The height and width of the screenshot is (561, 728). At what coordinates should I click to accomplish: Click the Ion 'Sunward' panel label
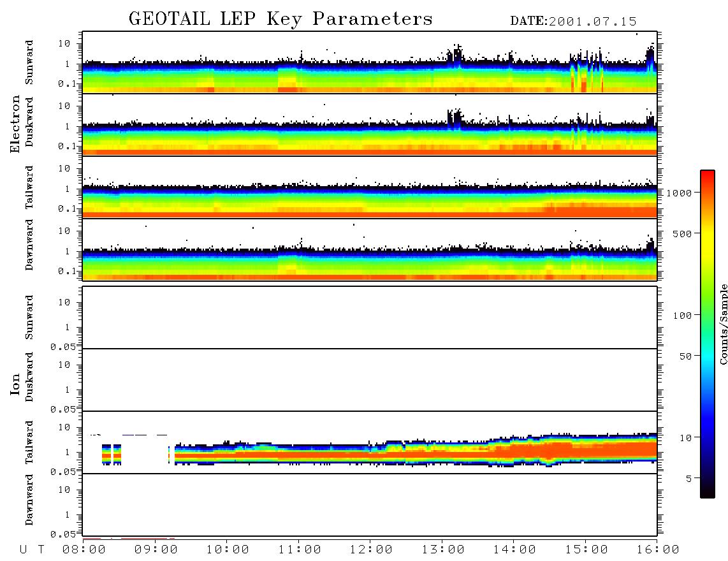29,317
